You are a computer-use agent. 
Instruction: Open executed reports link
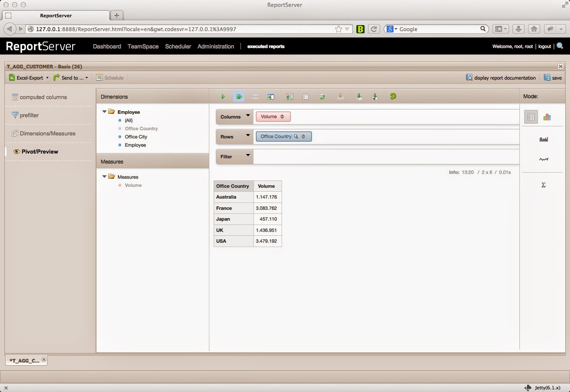pyautogui.click(x=266, y=46)
